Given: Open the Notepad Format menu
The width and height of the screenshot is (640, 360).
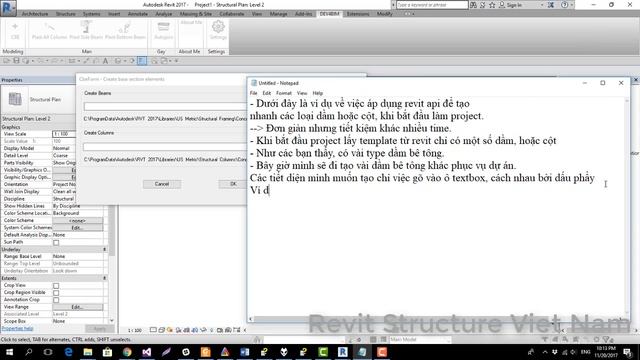Looking at the screenshot, I should [284, 93].
